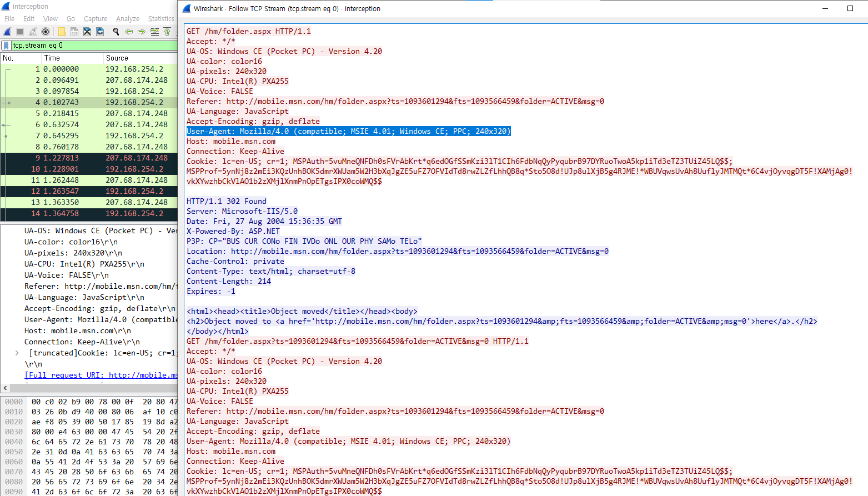This screenshot has height=496, width=868.
Task: Open the Full request URI link
Action: tap(101, 375)
